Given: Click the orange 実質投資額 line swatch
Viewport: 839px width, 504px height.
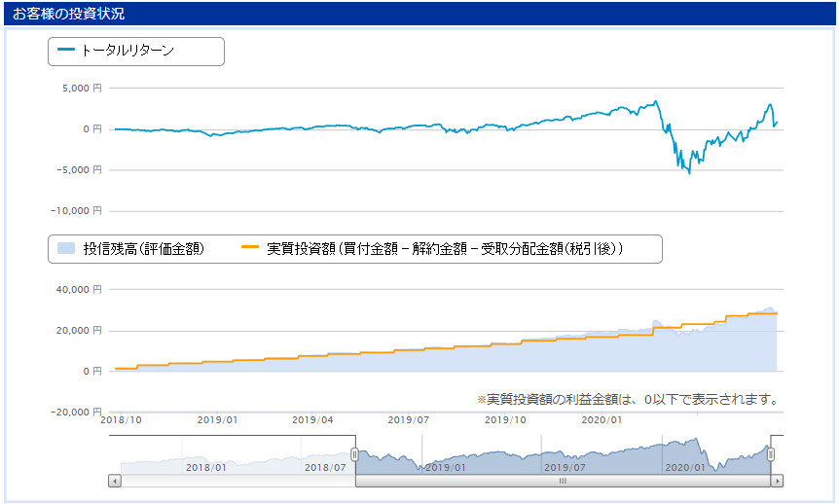Looking at the screenshot, I should [x=250, y=247].
